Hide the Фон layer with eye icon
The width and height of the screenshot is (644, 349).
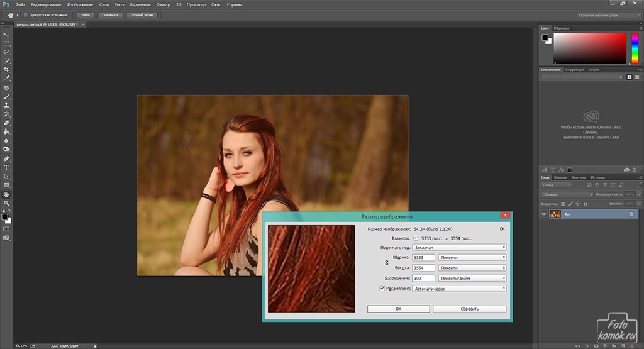pyautogui.click(x=544, y=214)
